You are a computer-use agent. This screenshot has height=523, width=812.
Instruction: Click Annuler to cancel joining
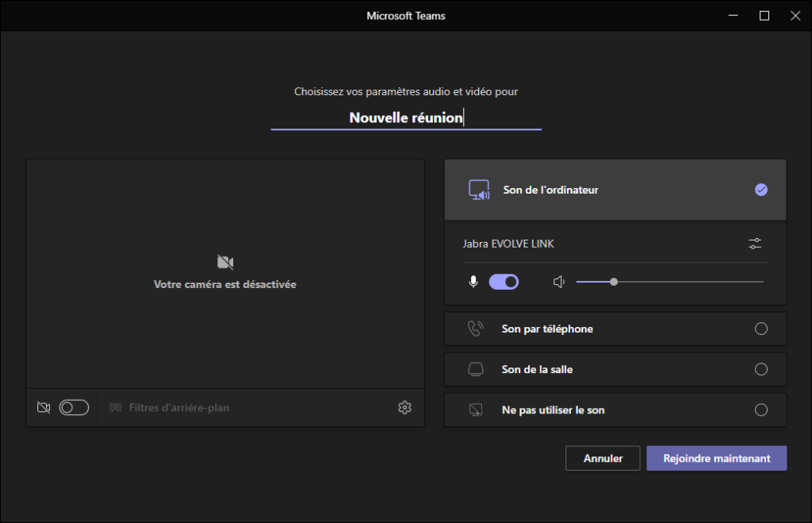(603, 458)
